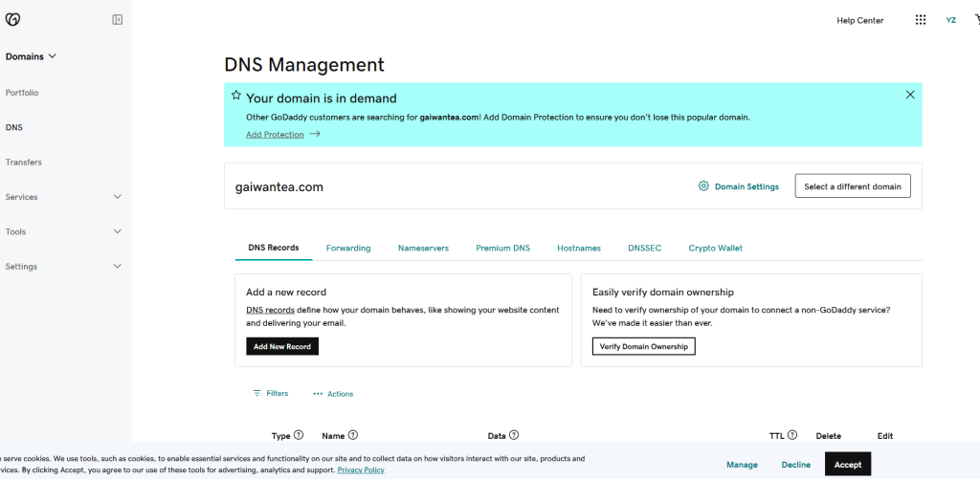Screen dimensions: 980x479
Task: Click the TTL column help icon
Action: [x=791, y=435]
